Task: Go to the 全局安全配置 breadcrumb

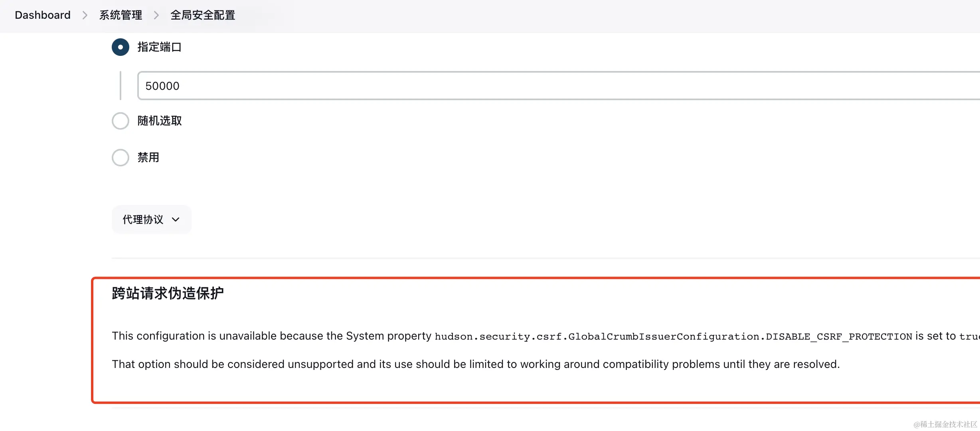Action: 203,15
